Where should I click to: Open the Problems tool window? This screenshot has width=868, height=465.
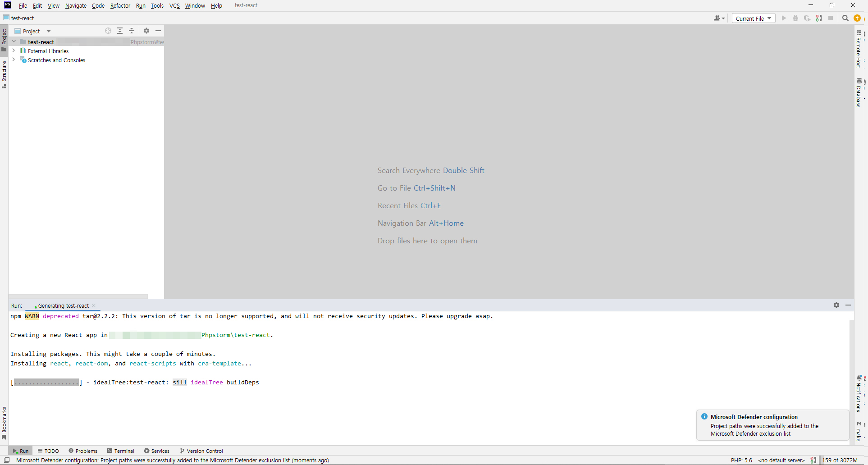coord(83,451)
